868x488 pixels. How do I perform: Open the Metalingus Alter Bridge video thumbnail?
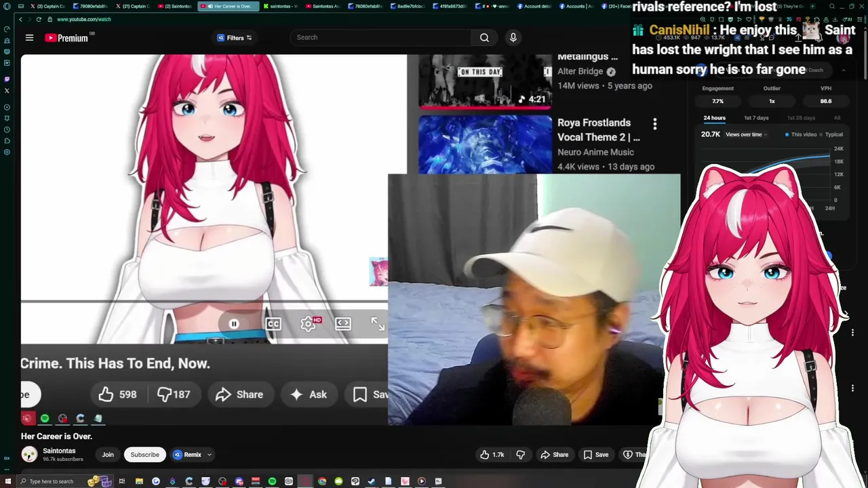tap(485, 81)
